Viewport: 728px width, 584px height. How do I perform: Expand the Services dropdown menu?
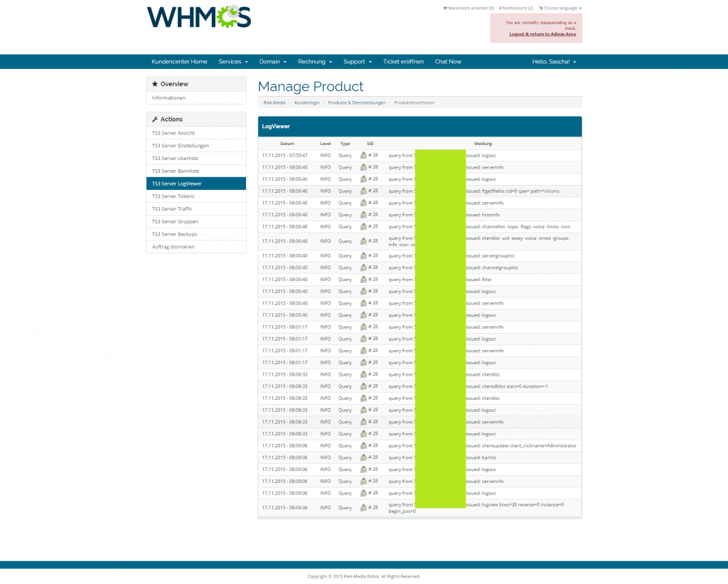[233, 62]
